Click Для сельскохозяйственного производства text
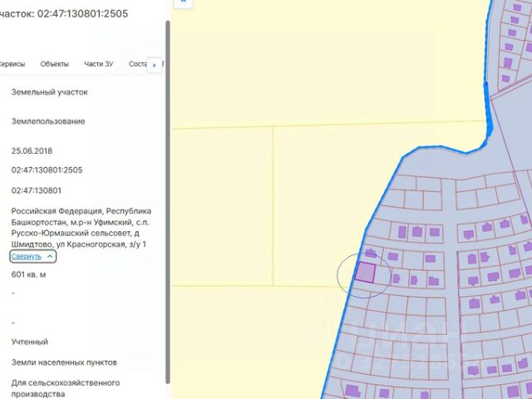Screen dimensions: 532x399 point(66,388)
